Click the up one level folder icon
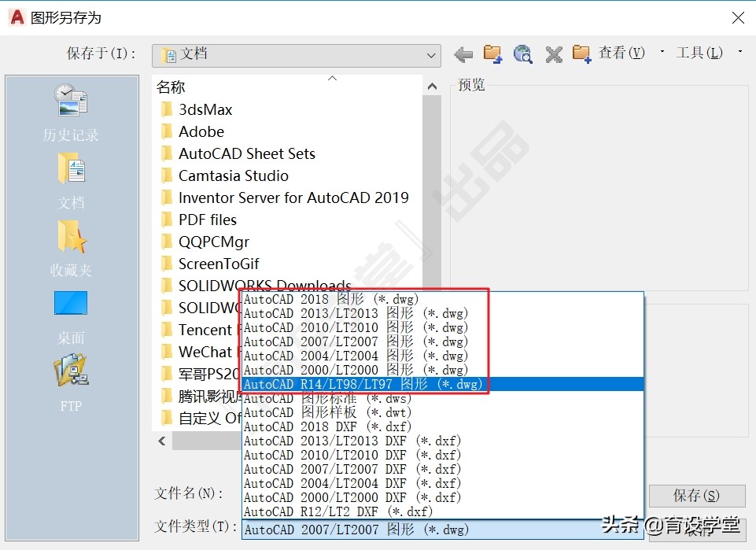 coord(492,54)
